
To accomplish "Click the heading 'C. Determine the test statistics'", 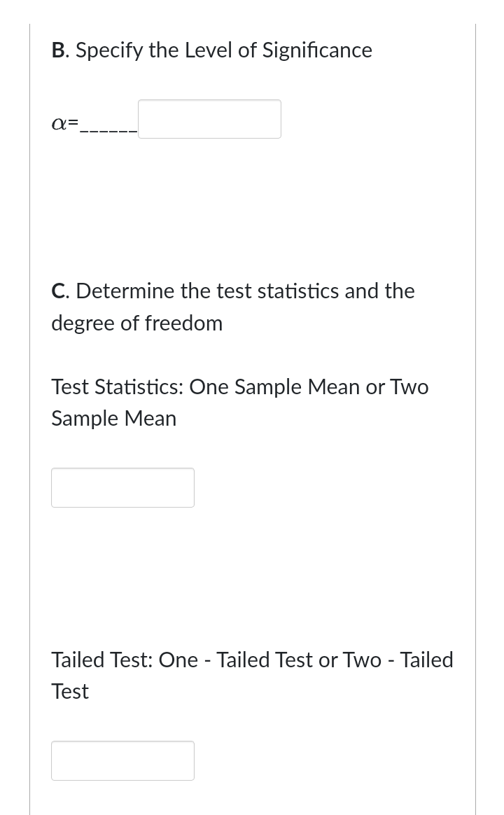I will [232, 291].
